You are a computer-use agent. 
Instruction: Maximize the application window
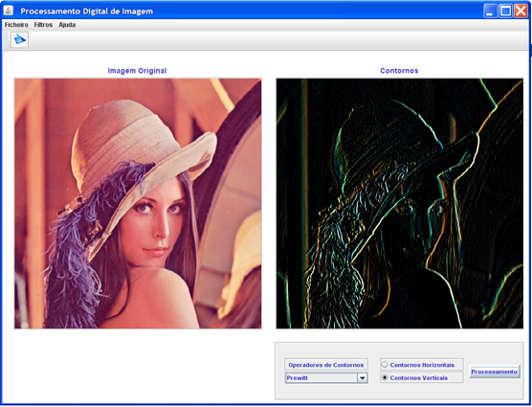[505, 11]
